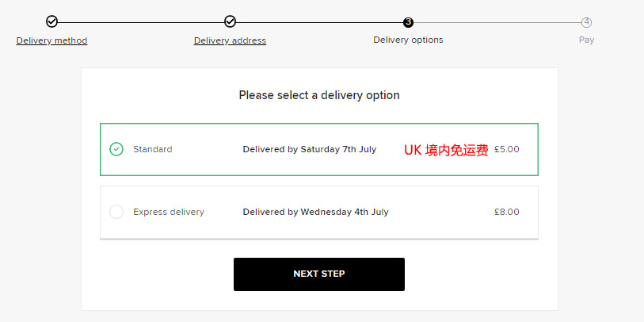Click the £8.00 Express price
Image resolution: width=644 pixels, height=322 pixels.
[x=506, y=212]
